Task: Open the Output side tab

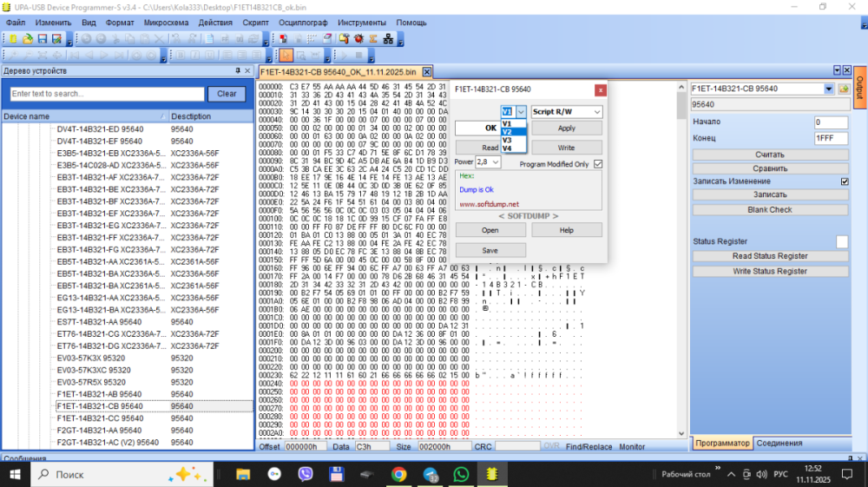Action: pyautogui.click(x=859, y=88)
